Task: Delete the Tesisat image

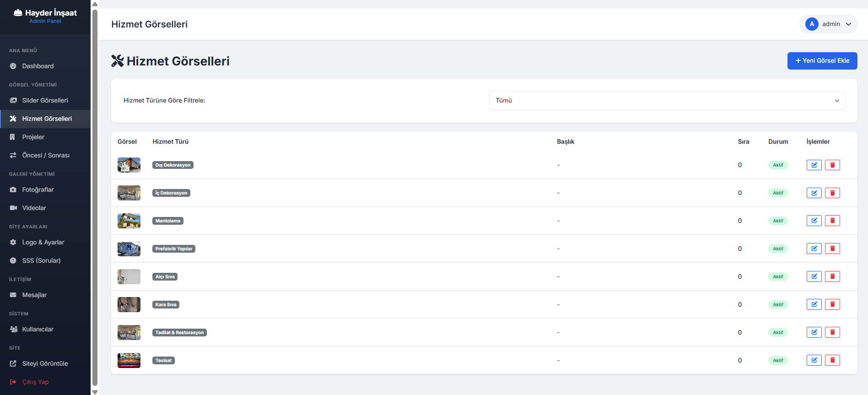Action: [x=832, y=361]
